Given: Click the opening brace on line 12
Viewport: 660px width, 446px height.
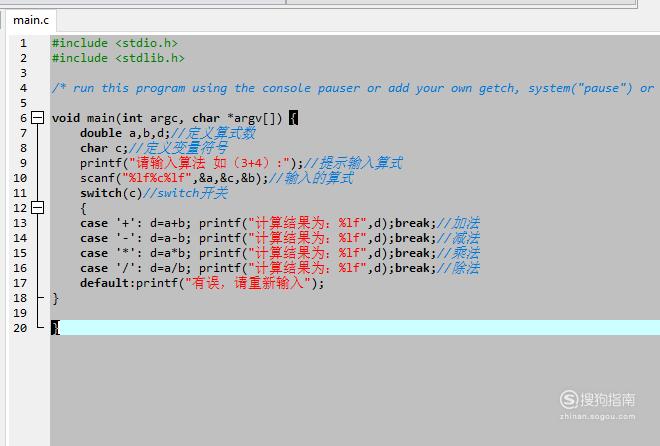Looking at the screenshot, I should click(x=83, y=208).
